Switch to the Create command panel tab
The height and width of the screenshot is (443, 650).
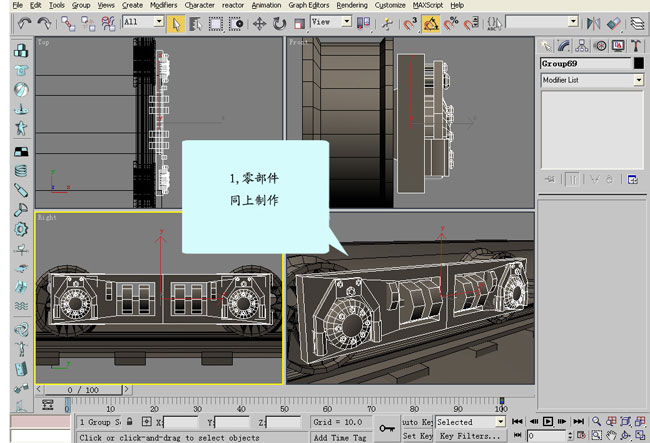(546, 46)
